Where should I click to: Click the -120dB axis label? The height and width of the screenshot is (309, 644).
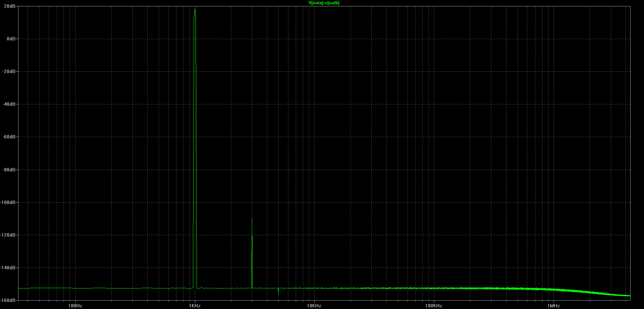click(8, 235)
